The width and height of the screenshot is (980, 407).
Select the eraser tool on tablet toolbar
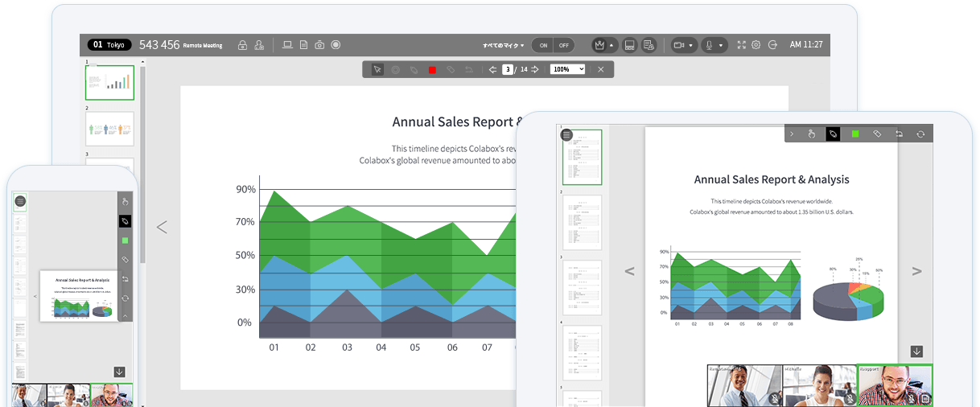point(877,134)
